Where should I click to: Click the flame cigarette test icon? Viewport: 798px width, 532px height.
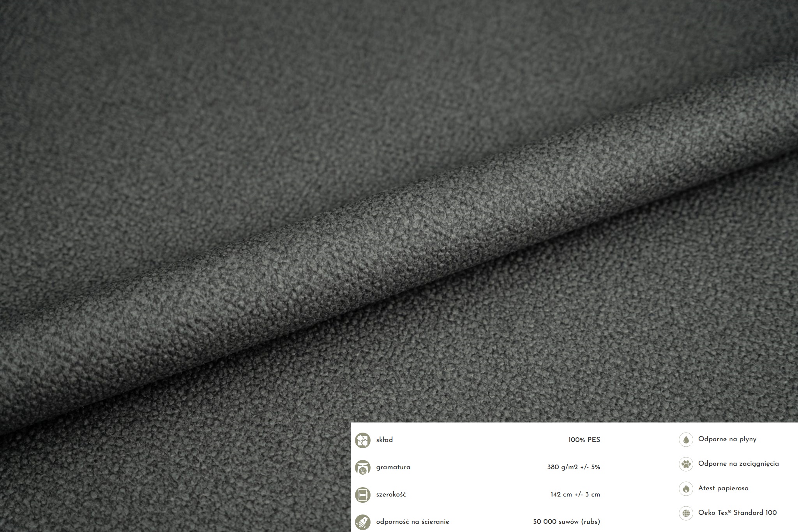(x=686, y=489)
